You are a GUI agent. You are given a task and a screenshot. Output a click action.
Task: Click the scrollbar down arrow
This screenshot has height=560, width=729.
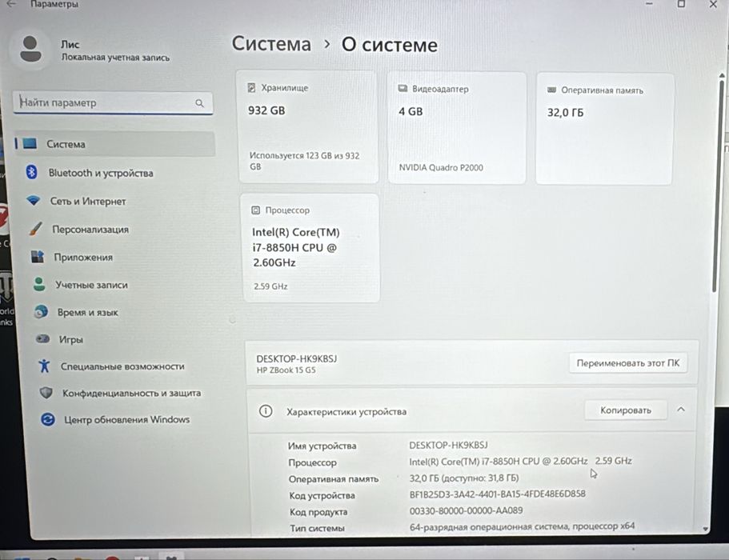[706, 530]
